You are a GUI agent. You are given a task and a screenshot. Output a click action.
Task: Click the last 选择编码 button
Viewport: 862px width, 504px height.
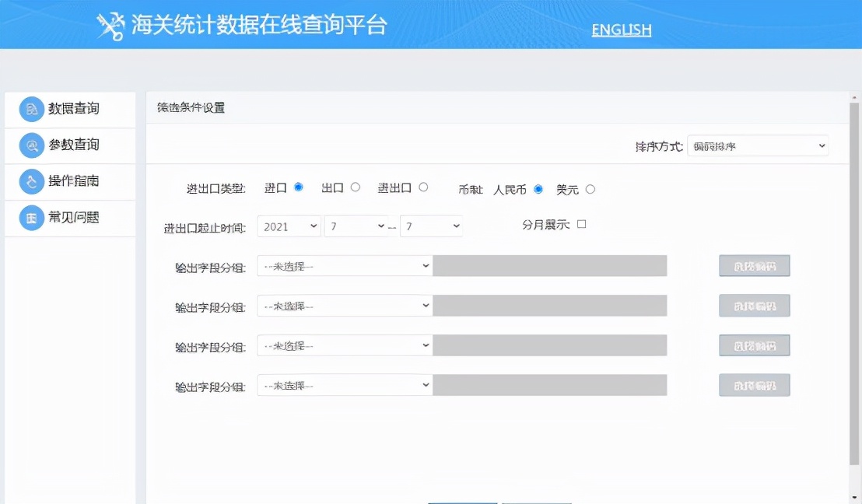click(754, 384)
